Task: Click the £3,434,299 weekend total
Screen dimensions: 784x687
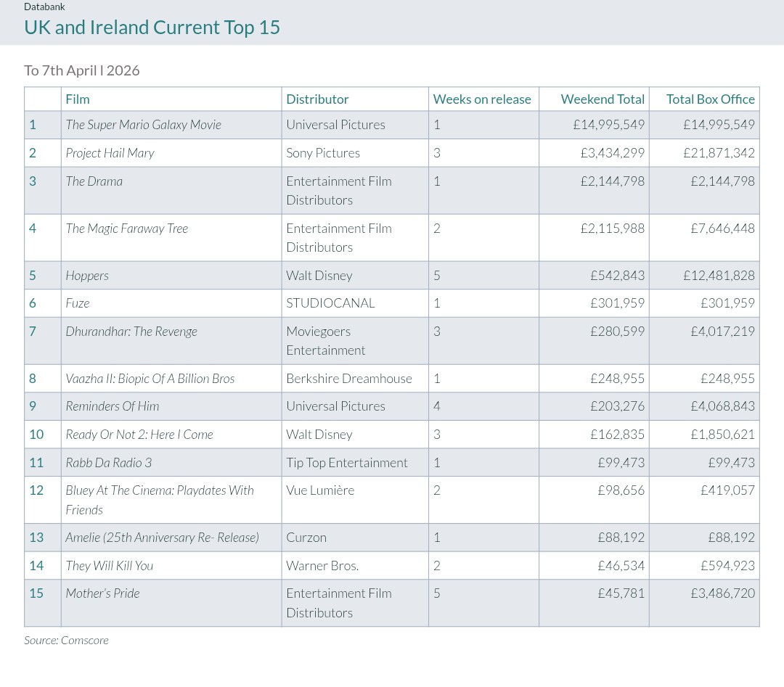Action: (613, 153)
